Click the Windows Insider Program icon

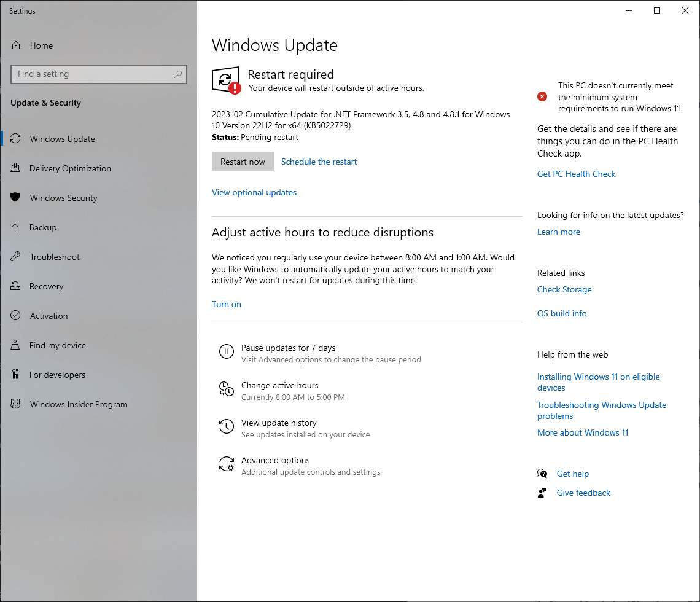click(15, 404)
